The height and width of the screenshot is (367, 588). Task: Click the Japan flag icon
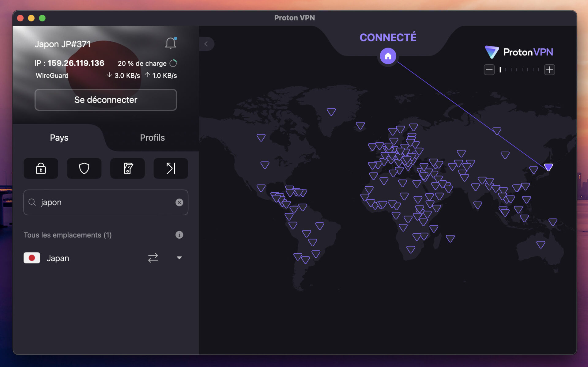tap(32, 258)
